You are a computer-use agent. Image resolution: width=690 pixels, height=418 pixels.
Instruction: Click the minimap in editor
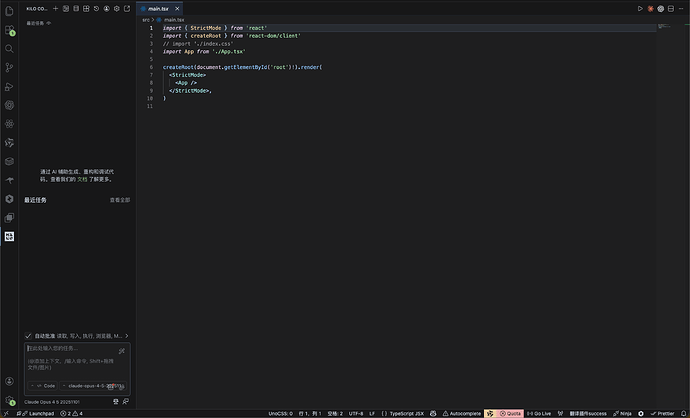tap(664, 26)
